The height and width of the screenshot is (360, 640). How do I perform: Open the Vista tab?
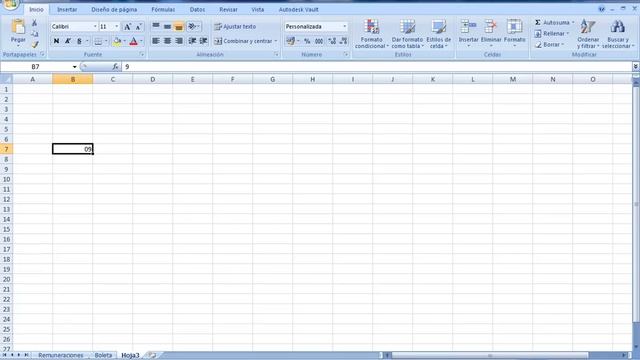point(258,9)
